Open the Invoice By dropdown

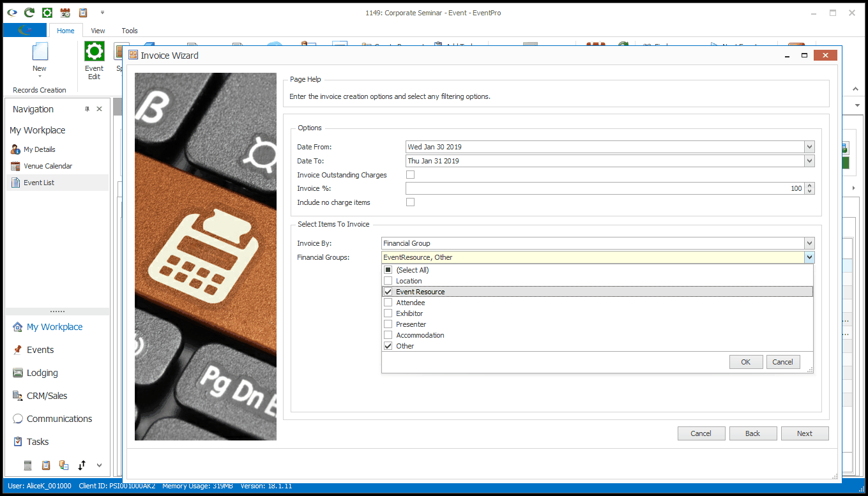pyautogui.click(x=810, y=243)
